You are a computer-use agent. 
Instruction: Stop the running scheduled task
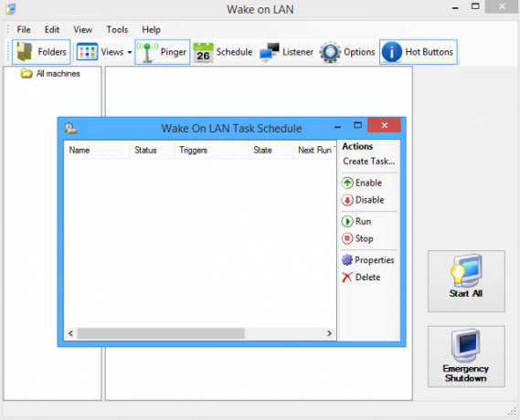pos(357,238)
